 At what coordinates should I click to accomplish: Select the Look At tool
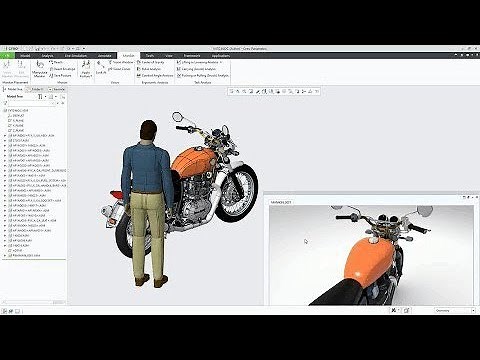[x=101, y=68]
